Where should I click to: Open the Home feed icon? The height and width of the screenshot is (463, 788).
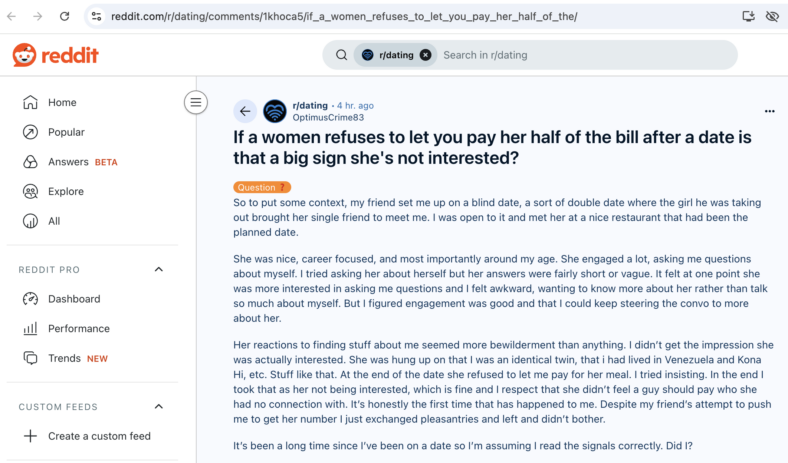(30, 102)
